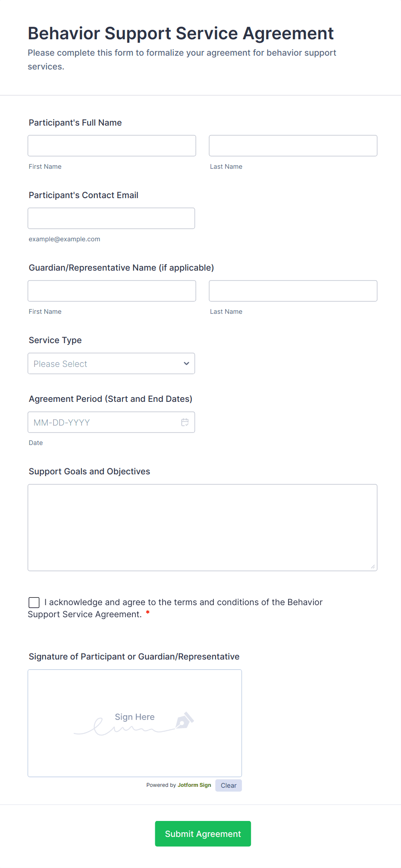Click the Agreement Period field label
The width and height of the screenshot is (401, 868).
click(x=110, y=399)
